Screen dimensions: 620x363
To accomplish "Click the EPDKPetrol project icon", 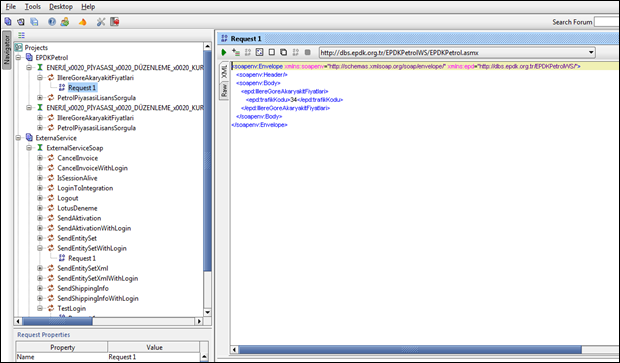I will [29, 57].
